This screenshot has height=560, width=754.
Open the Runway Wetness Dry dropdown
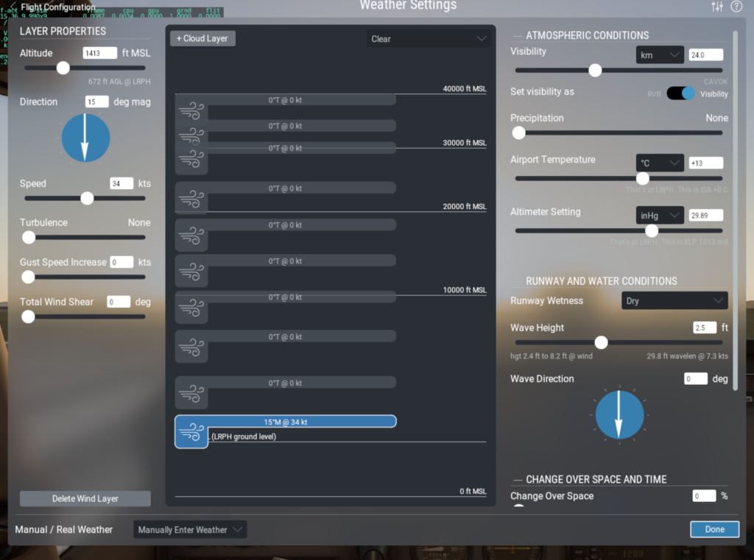[x=674, y=300]
